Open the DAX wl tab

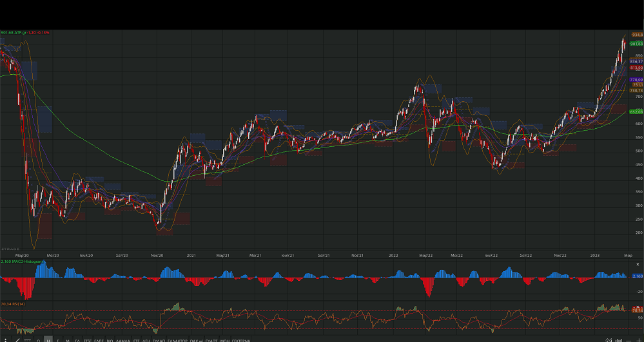point(197,340)
